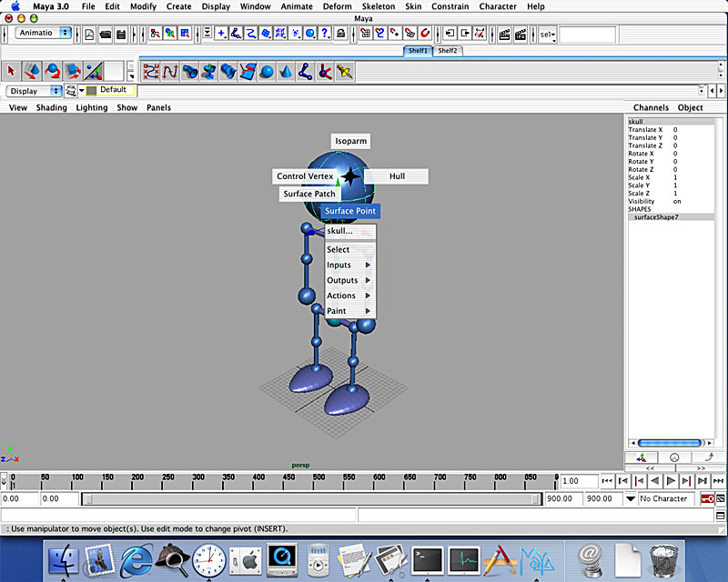This screenshot has height=582, width=728.
Task: Open the layer options arrow beside Default
Action: [82, 91]
